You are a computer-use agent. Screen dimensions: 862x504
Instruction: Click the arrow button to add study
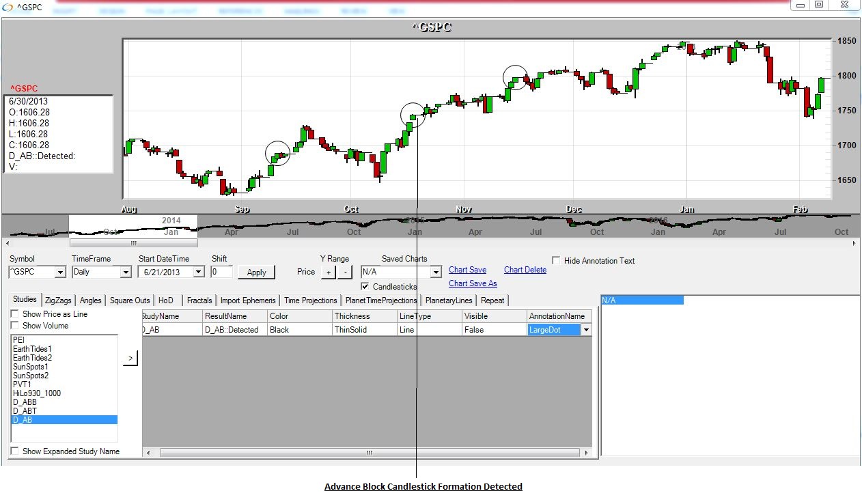(130, 358)
